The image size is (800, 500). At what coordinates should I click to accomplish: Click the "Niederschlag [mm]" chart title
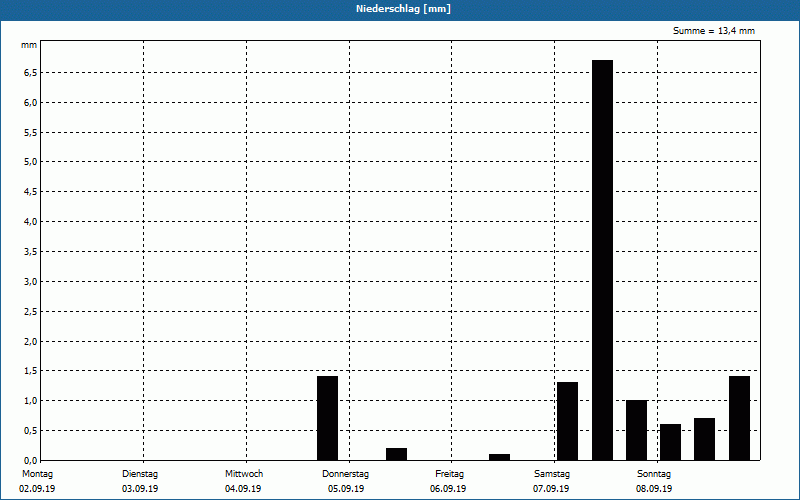point(403,9)
